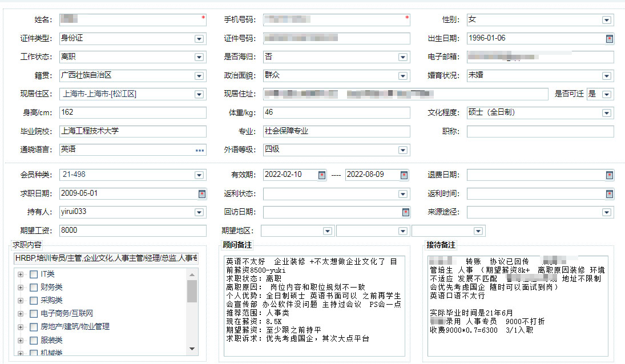Click the job category list scrollbar thumb
The image size is (625, 364).
click(x=192, y=292)
